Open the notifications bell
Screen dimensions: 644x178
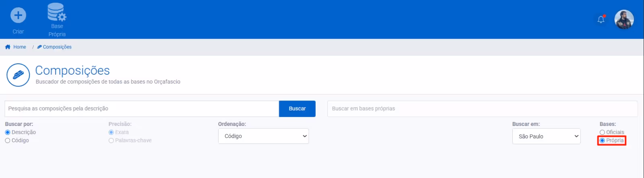tap(601, 19)
